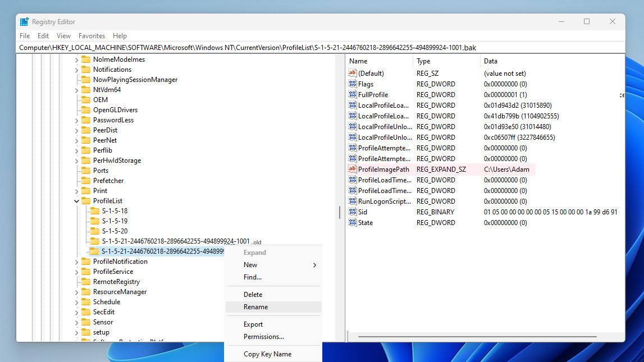Click the FullProfile DWORD value icon

coord(353,94)
